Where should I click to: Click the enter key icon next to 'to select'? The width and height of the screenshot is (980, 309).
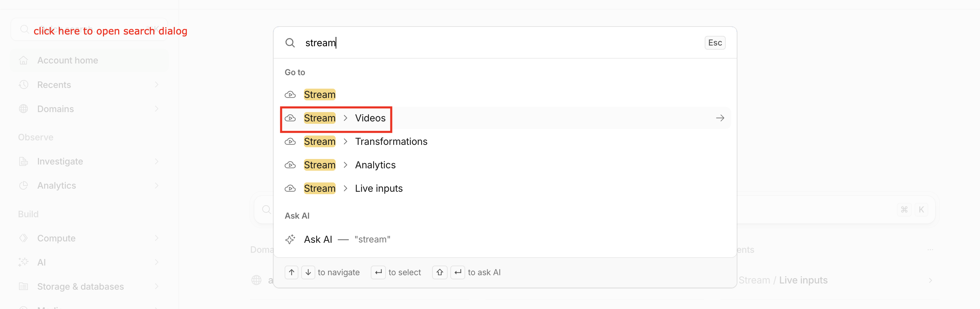point(378,272)
